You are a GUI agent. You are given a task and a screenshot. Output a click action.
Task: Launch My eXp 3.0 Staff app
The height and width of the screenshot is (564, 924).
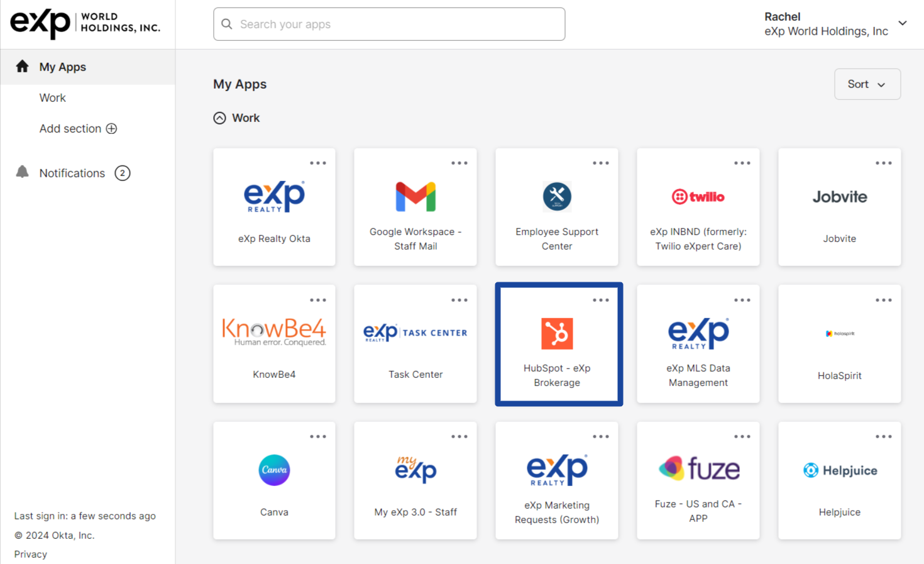[x=415, y=480]
